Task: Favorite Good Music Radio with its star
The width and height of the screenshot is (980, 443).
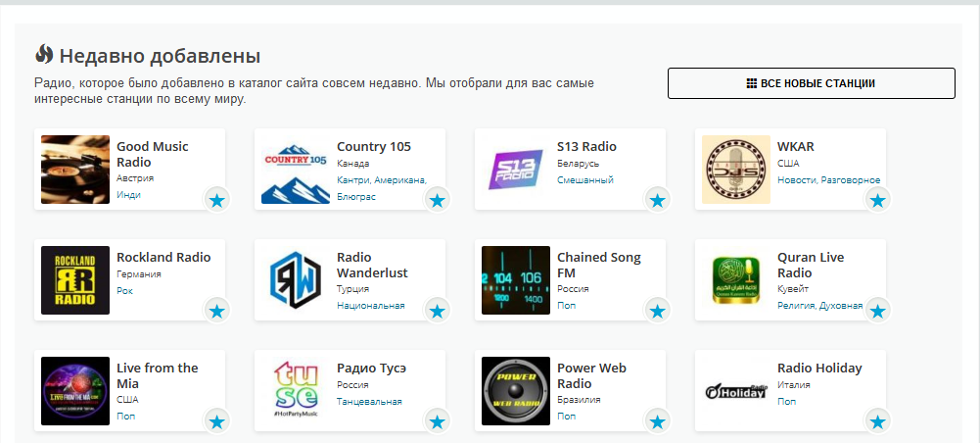Action: 217,201
